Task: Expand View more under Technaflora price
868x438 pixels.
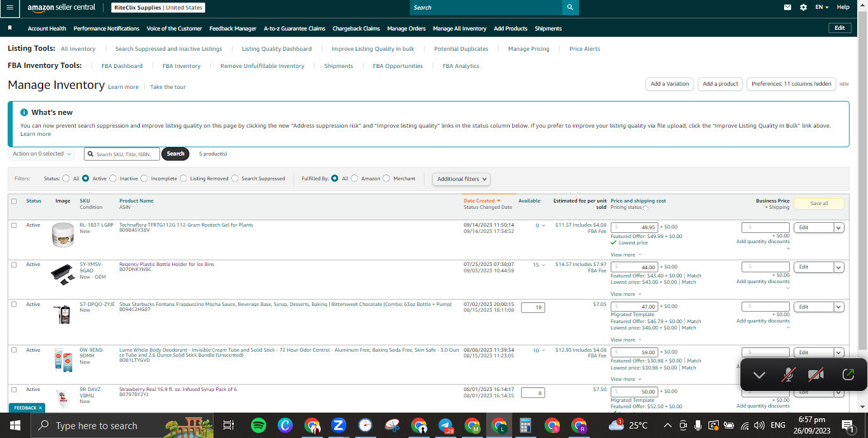Action: (x=626, y=255)
